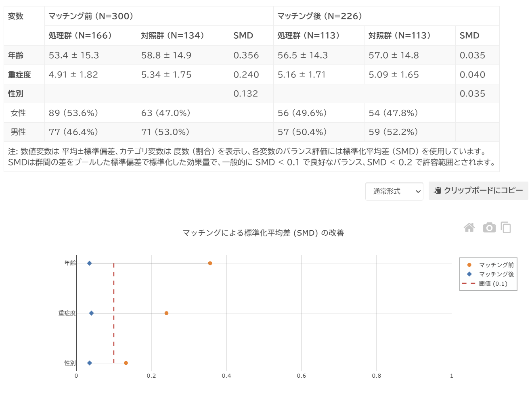Screen dimensions: 532x393
Task: Hide the マッチング後 series via legend
Action: [x=496, y=274]
